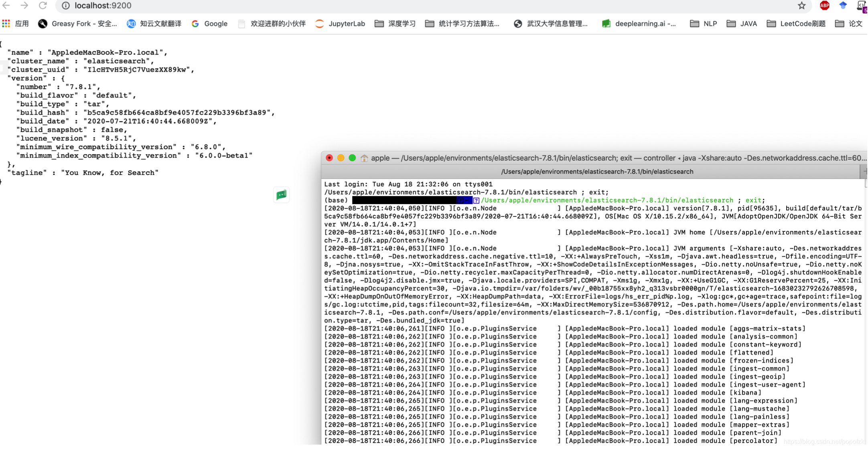
Task: Click terminal log line "loaded module [constant-keyword]"
Action: [563, 345]
